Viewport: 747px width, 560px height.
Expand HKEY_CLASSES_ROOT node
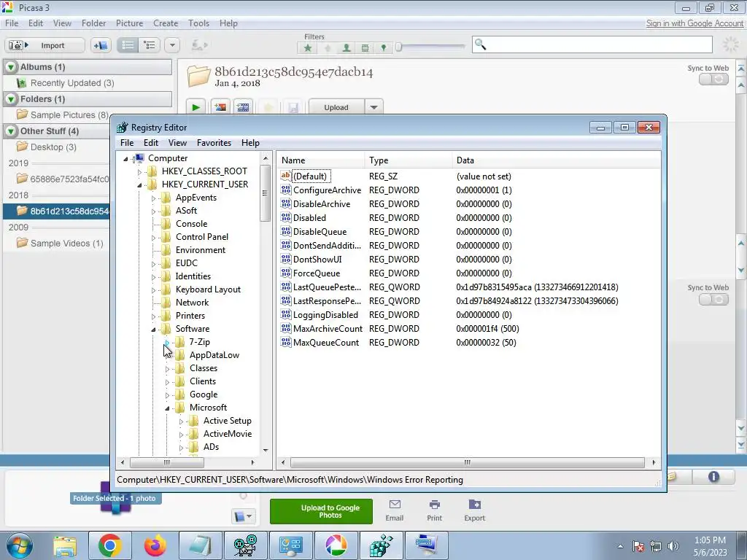139,171
